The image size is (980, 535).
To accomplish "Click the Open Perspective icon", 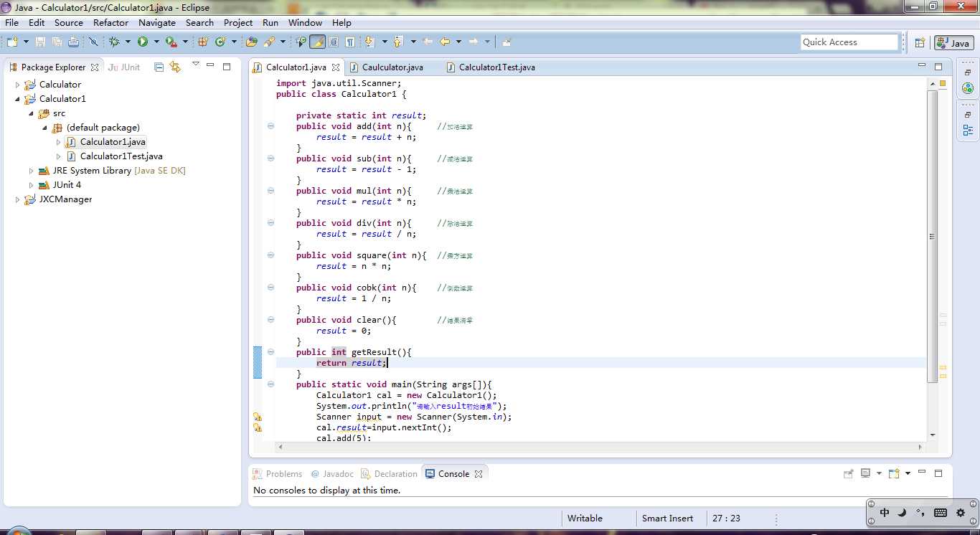I will (920, 43).
